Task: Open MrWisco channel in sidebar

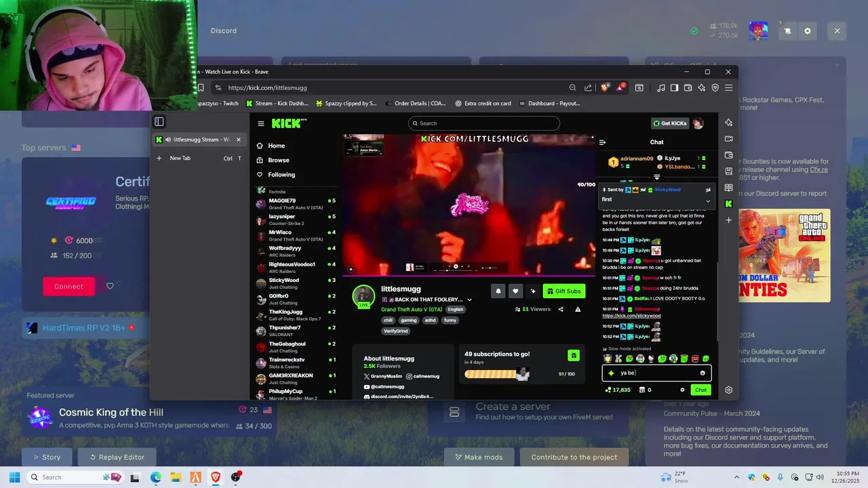Action: [x=296, y=235]
